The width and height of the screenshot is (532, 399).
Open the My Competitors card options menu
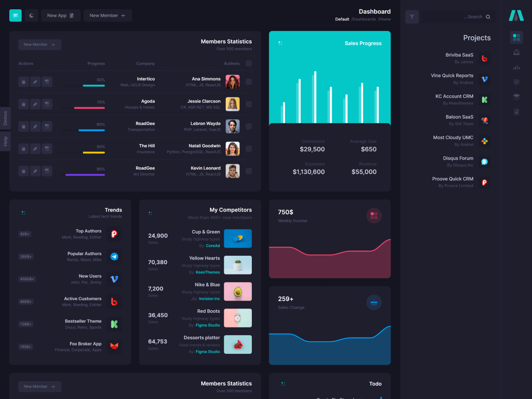(150, 213)
